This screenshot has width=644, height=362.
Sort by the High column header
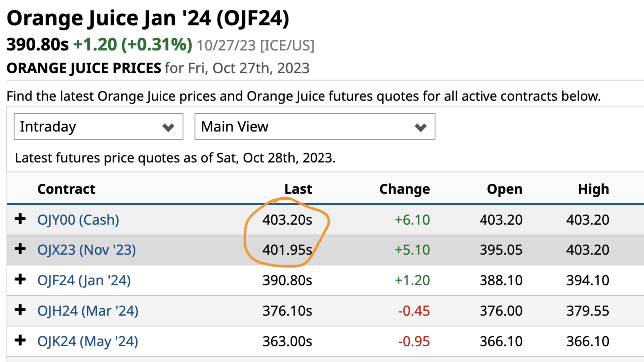point(593,189)
